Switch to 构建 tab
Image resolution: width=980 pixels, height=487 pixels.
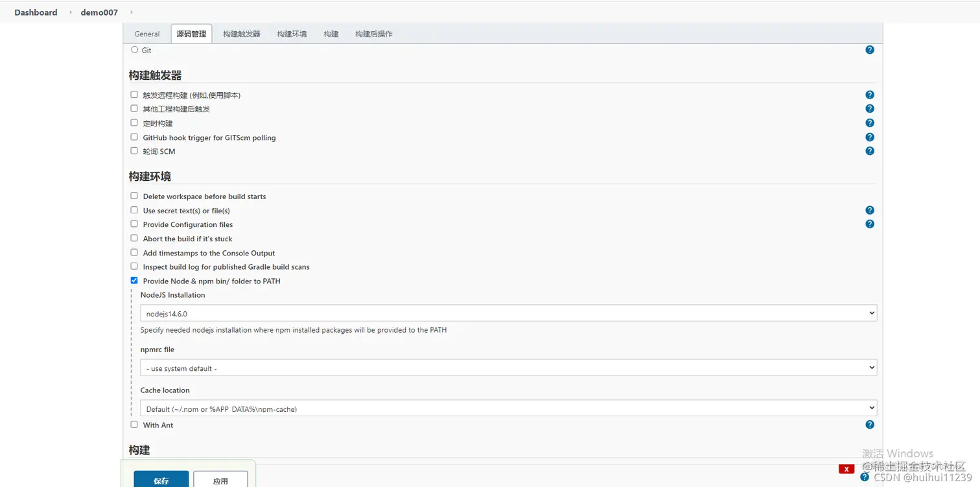point(331,34)
